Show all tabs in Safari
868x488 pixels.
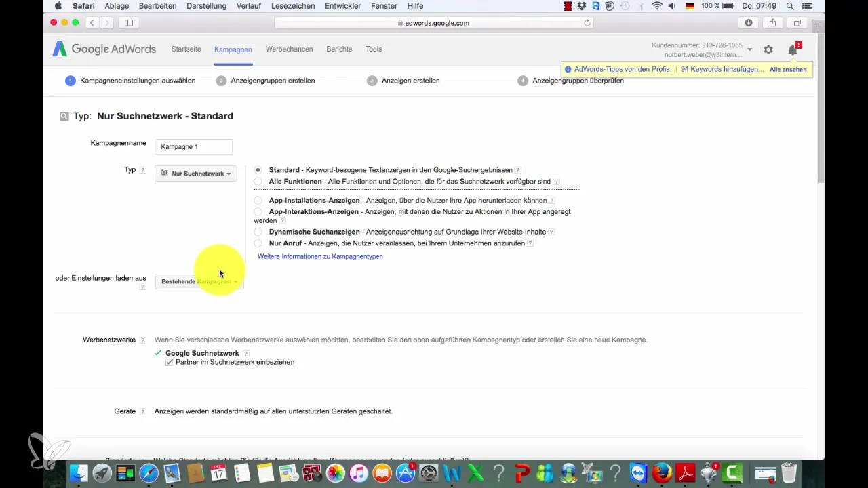[797, 23]
